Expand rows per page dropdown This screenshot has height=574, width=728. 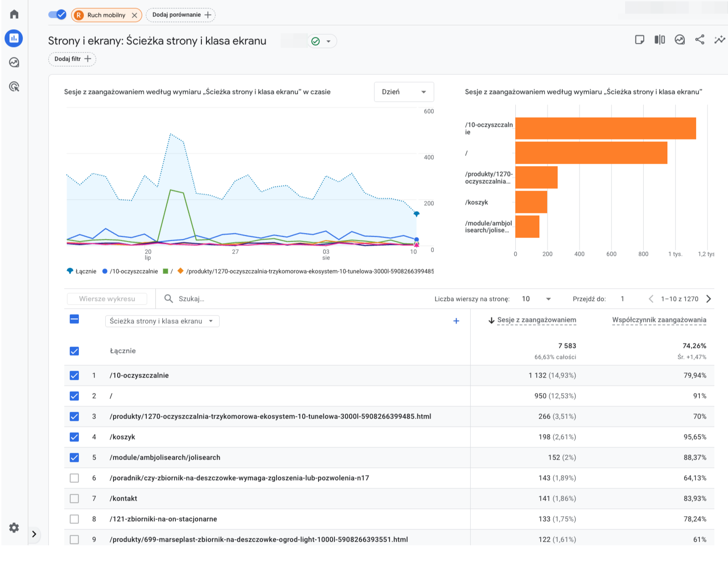pos(536,299)
